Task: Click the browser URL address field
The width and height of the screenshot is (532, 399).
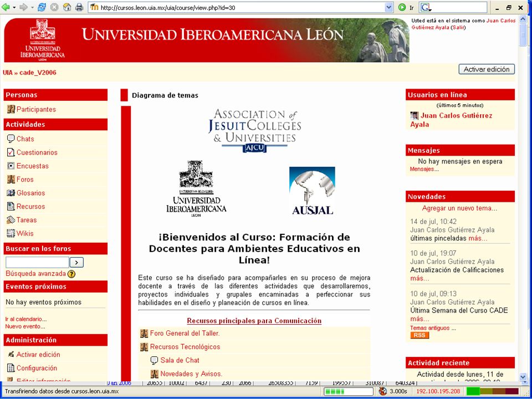Action: coord(242,7)
